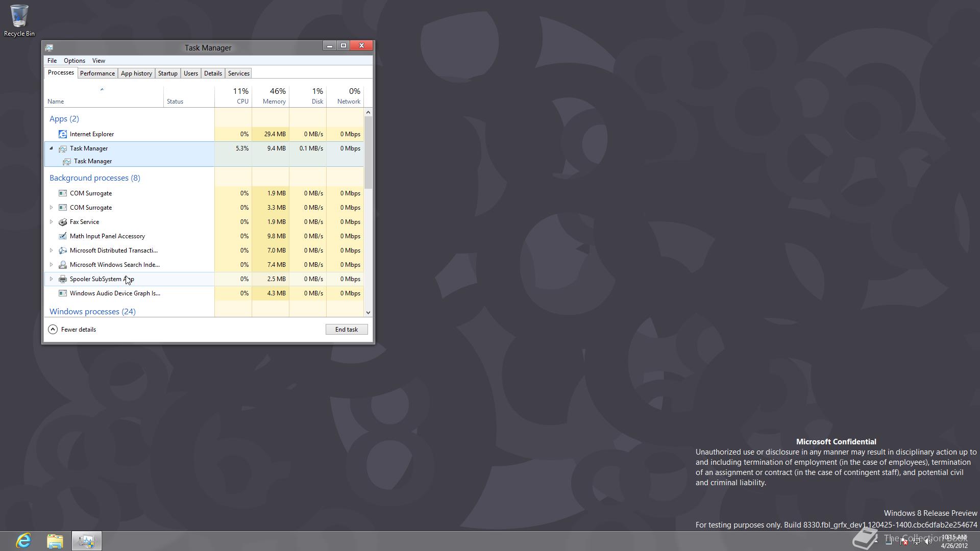
Task: Click the icon of the parent Task Manager row showing 5.3% CPU
Action: (x=62, y=148)
